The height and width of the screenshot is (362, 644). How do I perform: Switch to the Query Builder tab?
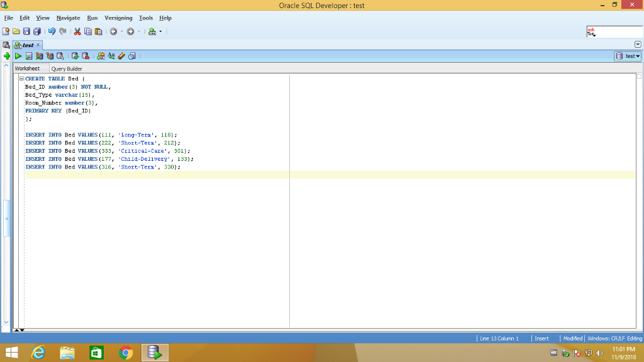point(67,69)
